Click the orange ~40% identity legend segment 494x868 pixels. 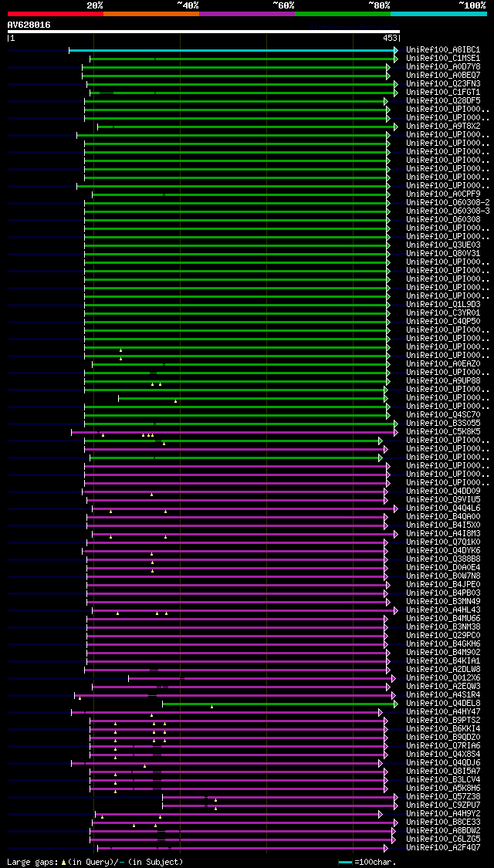pyautogui.click(x=151, y=13)
